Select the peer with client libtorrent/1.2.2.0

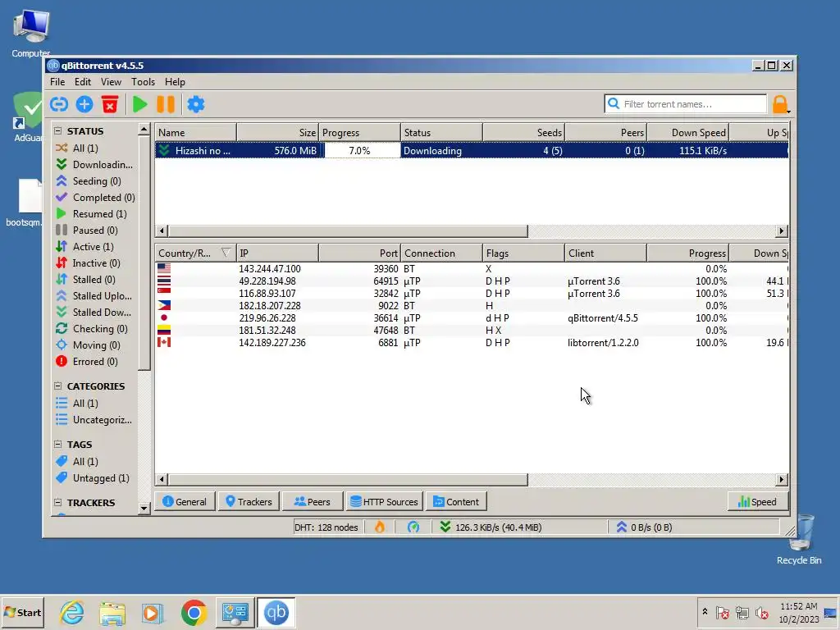point(472,343)
